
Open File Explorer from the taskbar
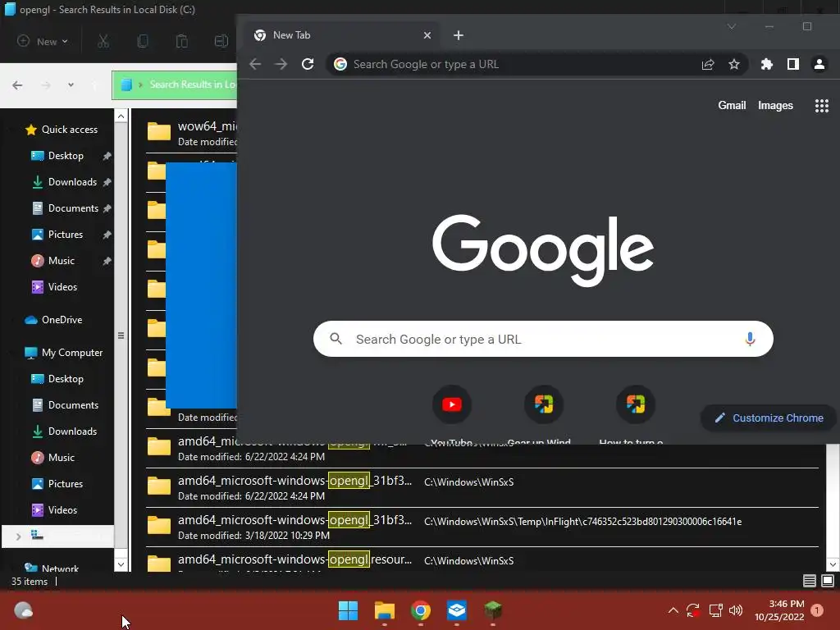(384, 610)
